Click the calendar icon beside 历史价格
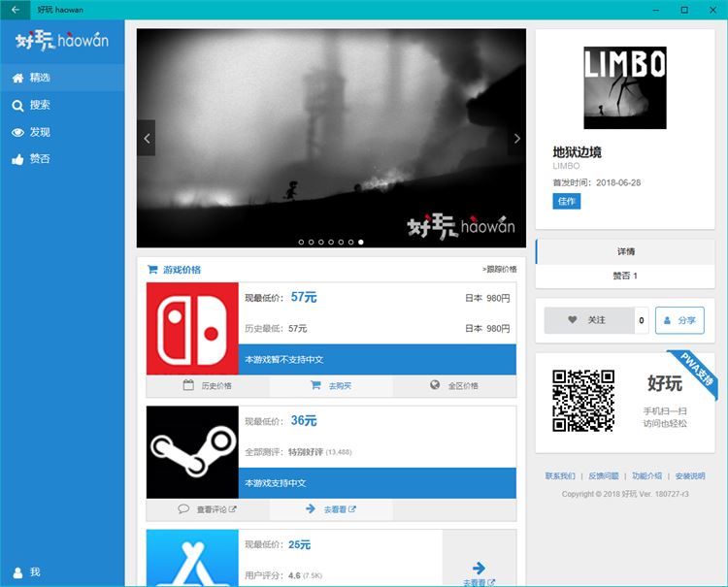The height and width of the screenshot is (587, 728). click(x=188, y=385)
